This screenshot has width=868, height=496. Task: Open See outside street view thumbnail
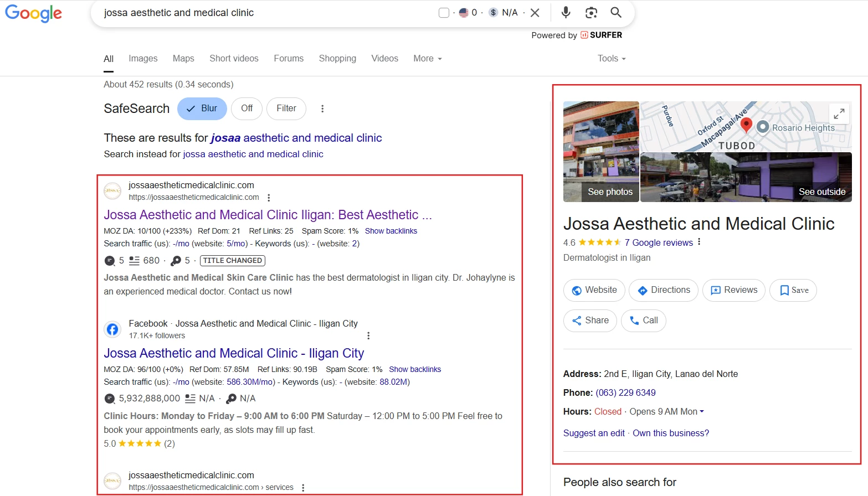[746, 177]
